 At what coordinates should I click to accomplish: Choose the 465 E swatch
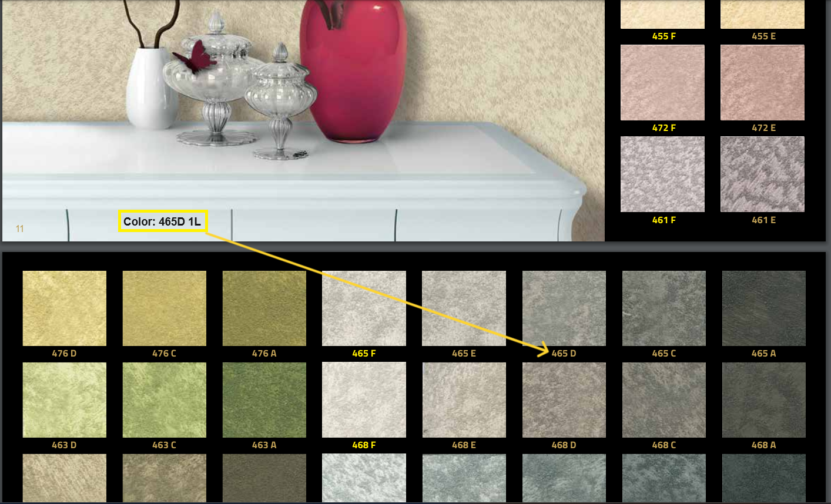pyautogui.click(x=464, y=308)
